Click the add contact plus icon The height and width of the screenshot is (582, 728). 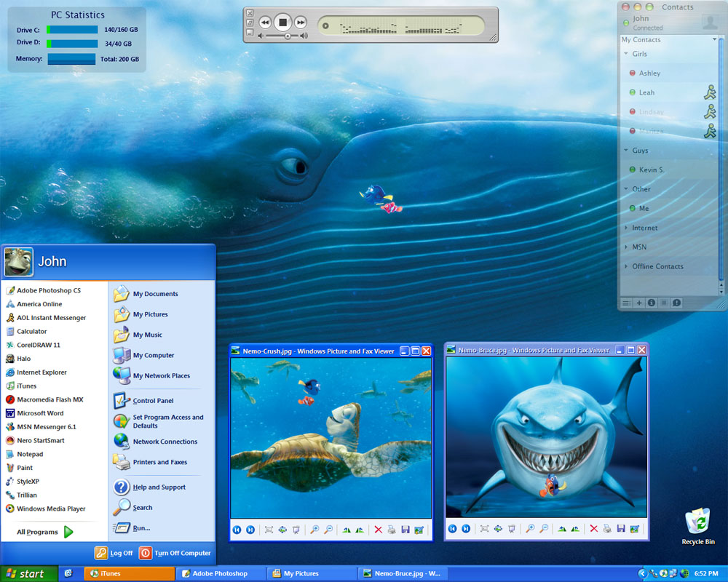point(639,303)
